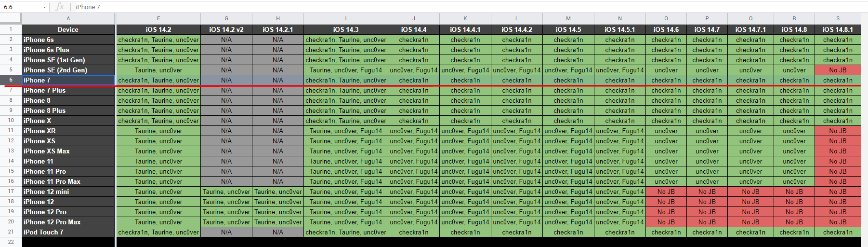This screenshot has height=247, width=868.
Task: Select row 21 header
Action: [x=11, y=232]
